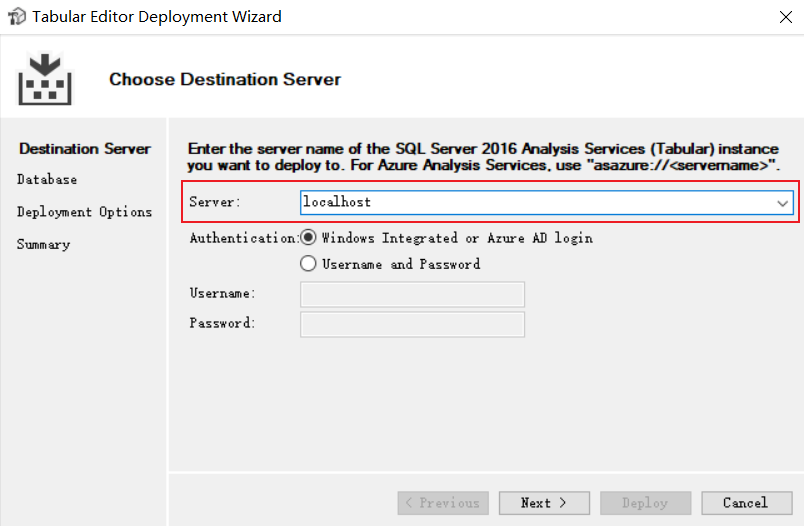Screen dimensions: 804x526
Task: Click the Deploy button
Action: tap(646, 503)
